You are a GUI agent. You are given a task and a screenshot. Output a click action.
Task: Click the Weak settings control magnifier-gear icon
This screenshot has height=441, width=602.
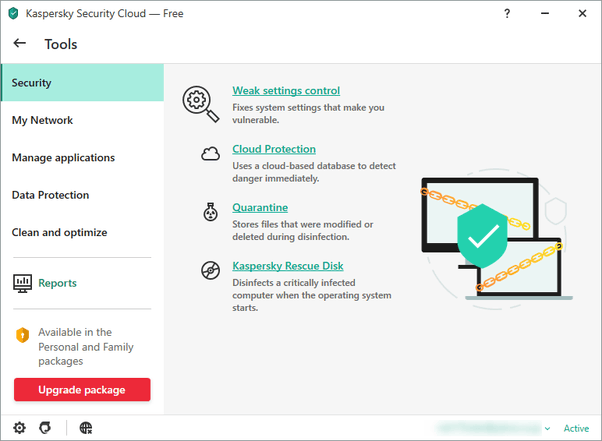[201, 104]
